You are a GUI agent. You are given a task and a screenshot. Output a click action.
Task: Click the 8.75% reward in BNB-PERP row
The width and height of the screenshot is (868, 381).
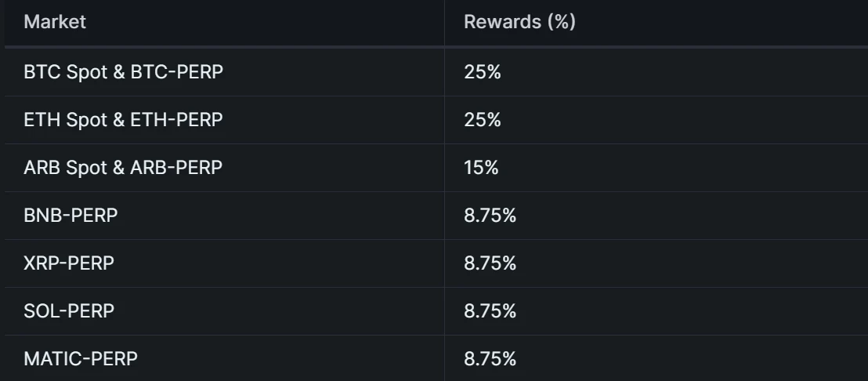pos(490,216)
